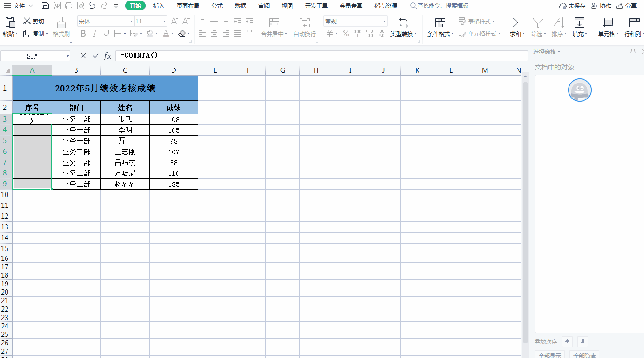
Task: Click the Print icon in quick access bar
Action: (x=69, y=6)
